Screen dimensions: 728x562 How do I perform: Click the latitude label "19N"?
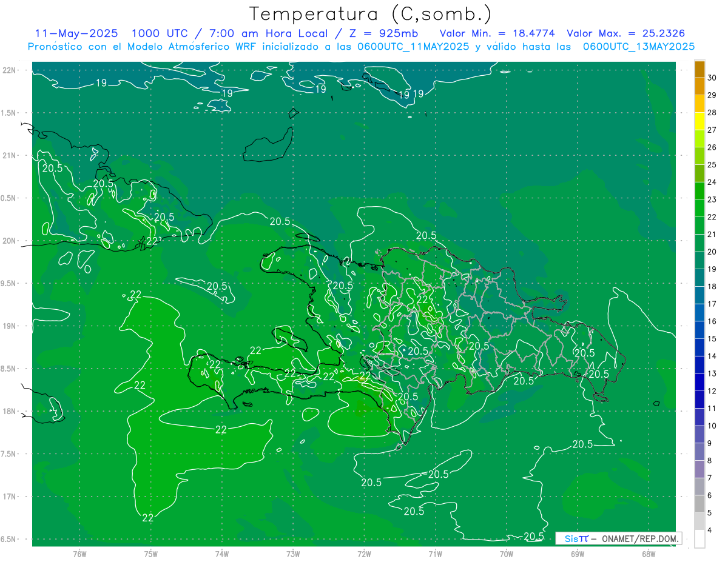pos(10,326)
